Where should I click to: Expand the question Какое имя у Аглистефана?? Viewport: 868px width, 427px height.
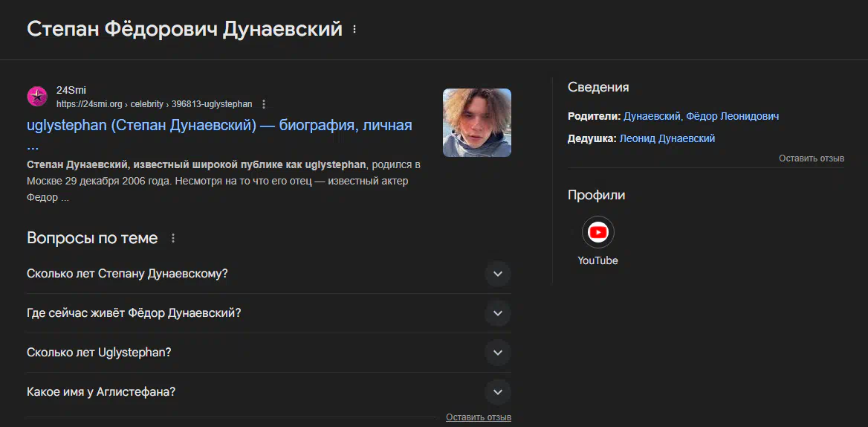[x=268, y=392]
